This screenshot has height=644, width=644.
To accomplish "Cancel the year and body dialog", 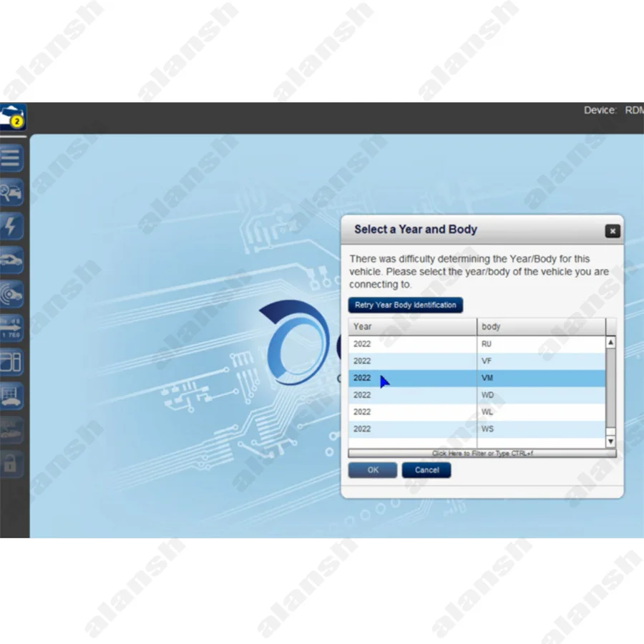I will 426,470.
